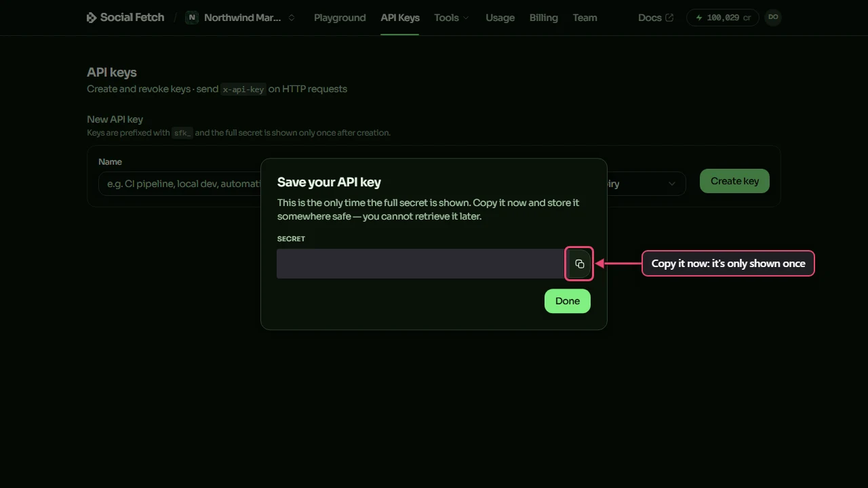The image size is (868, 488).
Task: Open the Docs external link
Action: coord(656,18)
